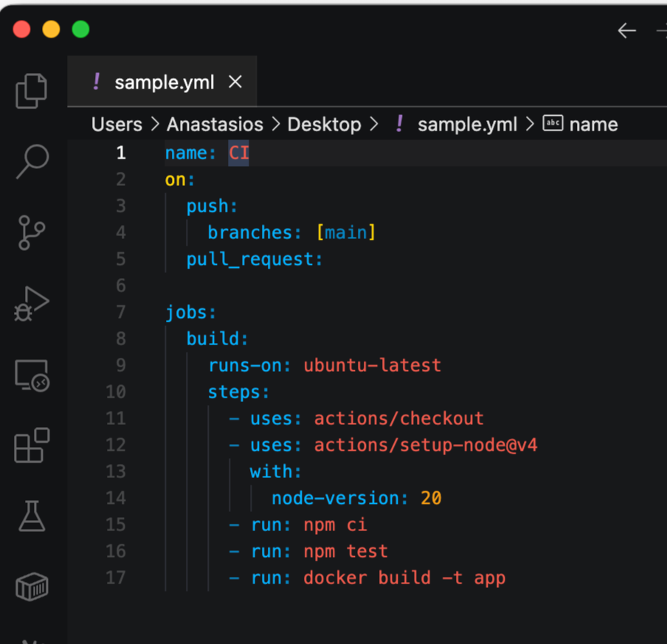Click the Users breadcrumb
This screenshot has width=667, height=644.
pyautogui.click(x=117, y=125)
